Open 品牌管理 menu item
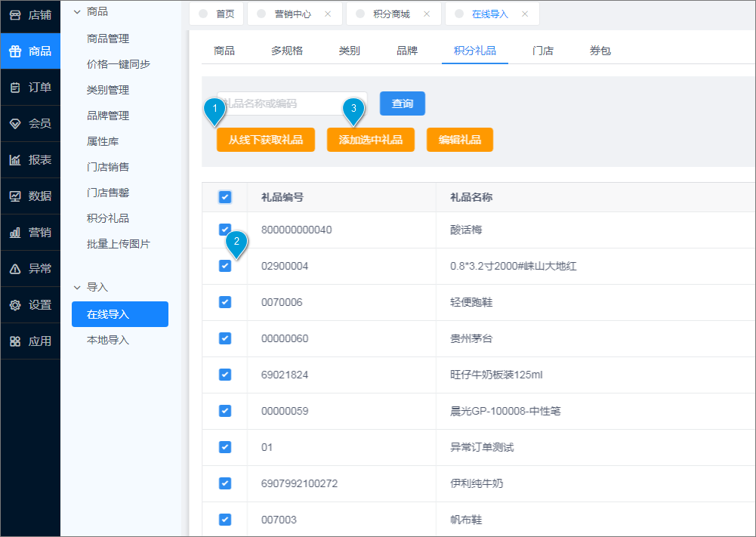This screenshot has width=756, height=537. coord(108,116)
